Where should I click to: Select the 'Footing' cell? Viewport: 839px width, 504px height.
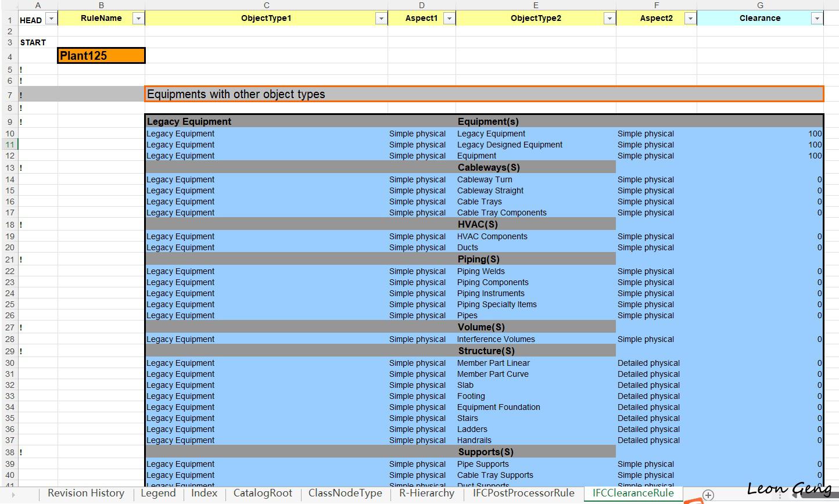pos(536,396)
